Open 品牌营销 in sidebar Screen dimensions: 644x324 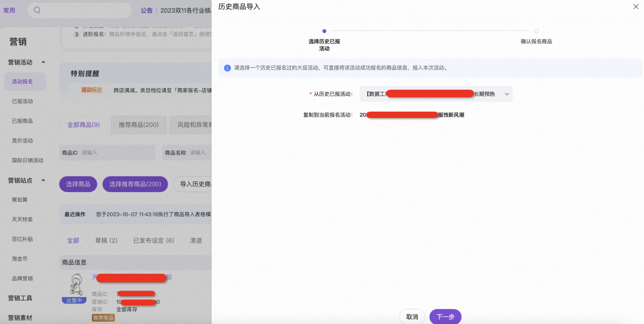coord(22,278)
